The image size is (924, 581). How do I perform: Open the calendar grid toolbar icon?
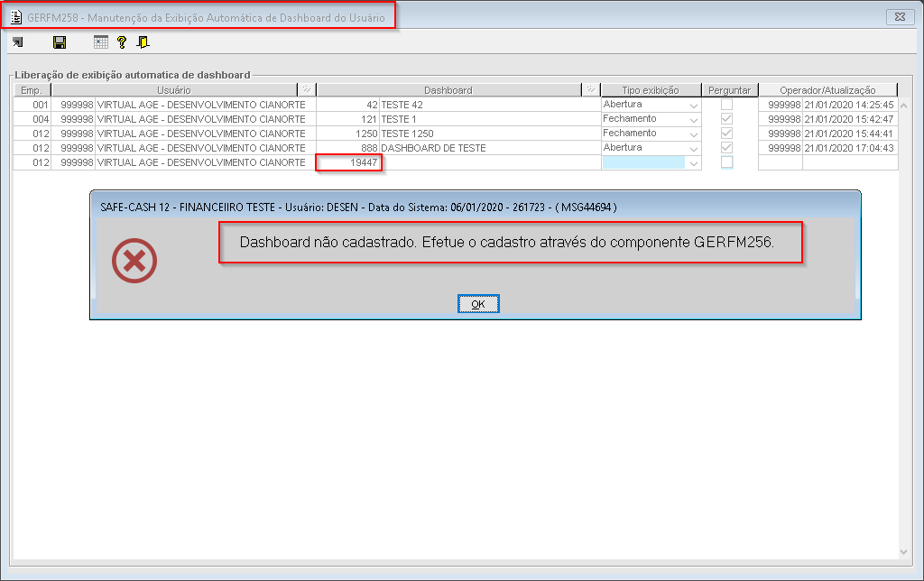tap(101, 42)
